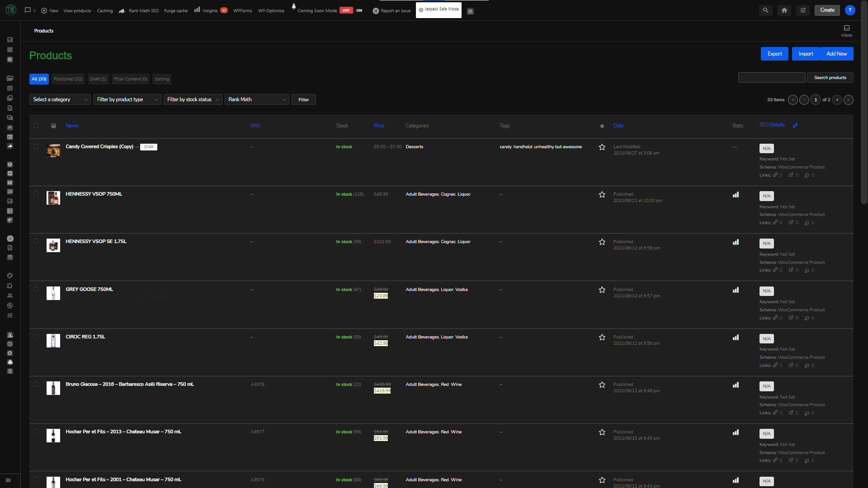Click the featured star column header

pyautogui.click(x=602, y=126)
